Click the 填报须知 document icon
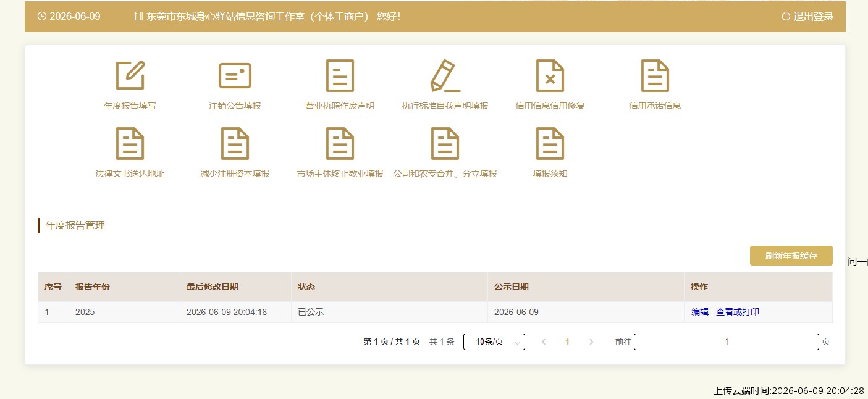 coord(550,143)
